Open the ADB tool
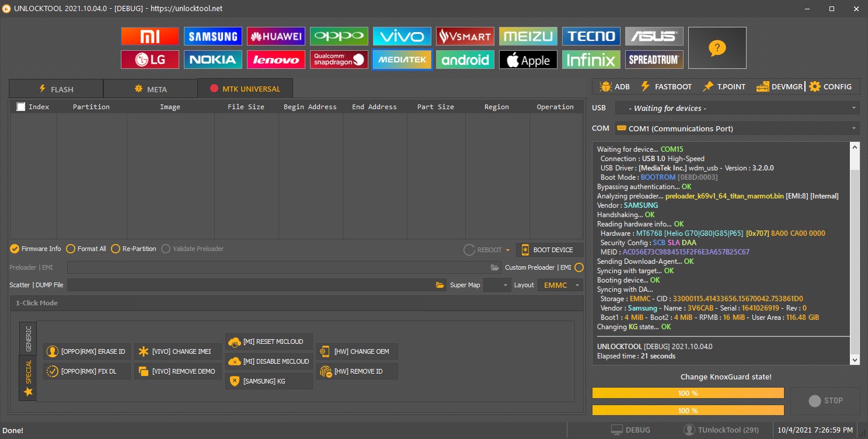 pyautogui.click(x=615, y=86)
